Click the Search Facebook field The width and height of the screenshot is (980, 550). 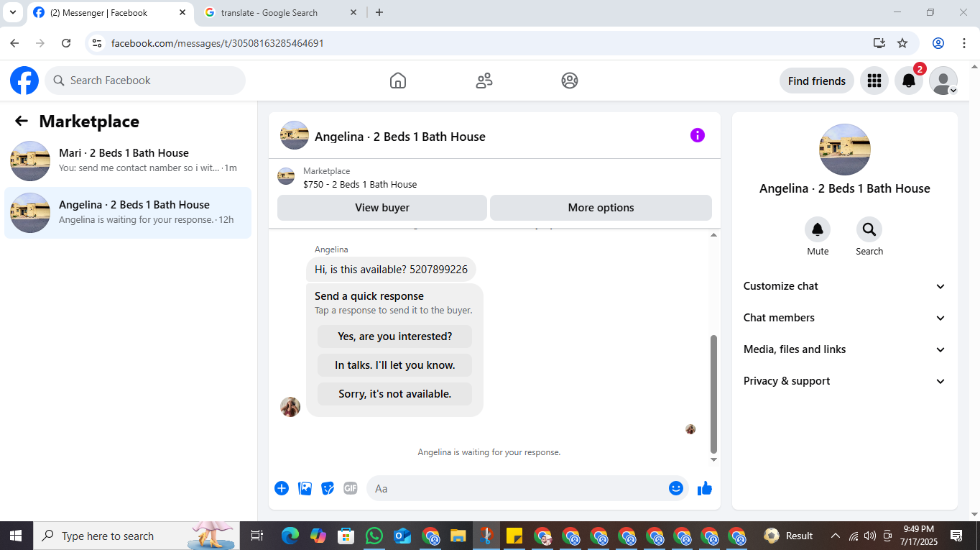coord(145,81)
